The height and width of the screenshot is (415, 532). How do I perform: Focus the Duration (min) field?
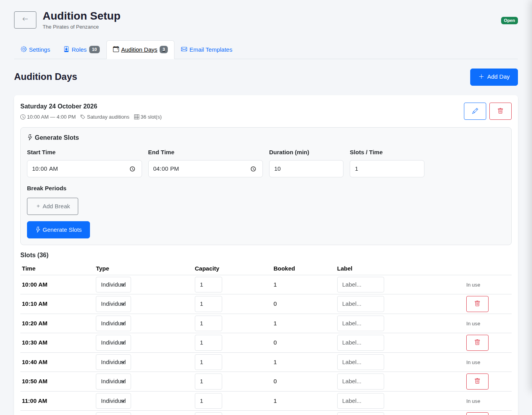pos(306,169)
